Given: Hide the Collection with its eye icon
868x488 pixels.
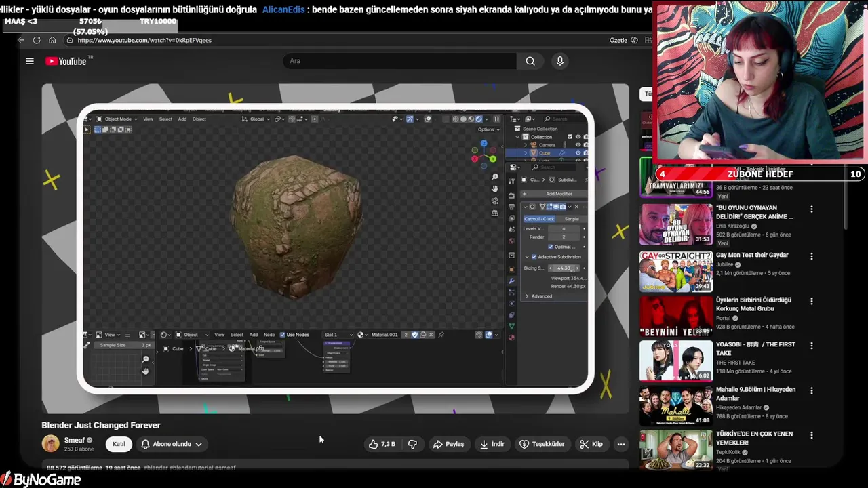Looking at the screenshot, I should click(x=578, y=137).
